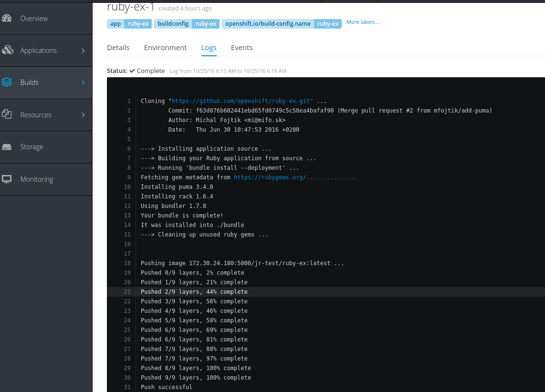Select the Logs tab

[209, 48]
